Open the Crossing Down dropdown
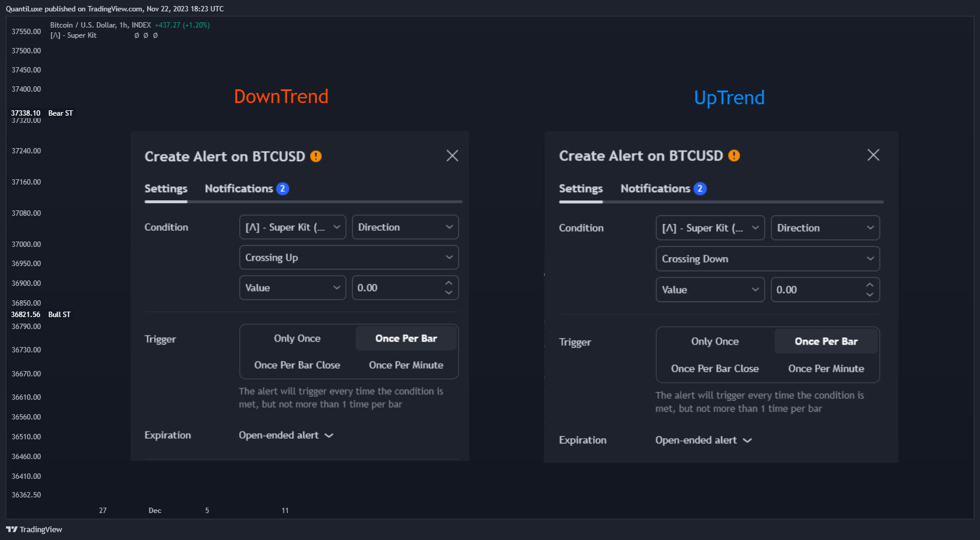This screenshot has height=540, width=980. tap(768, 259)
